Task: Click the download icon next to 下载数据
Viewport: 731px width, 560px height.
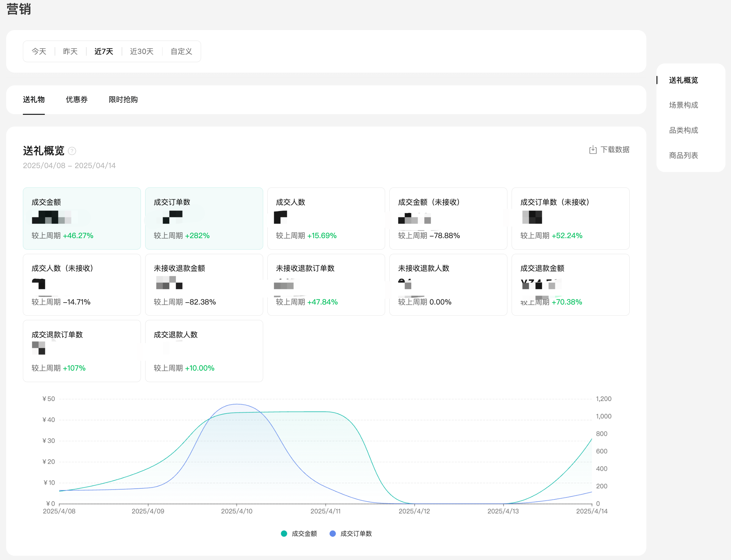Action: (x=593, y=150)
